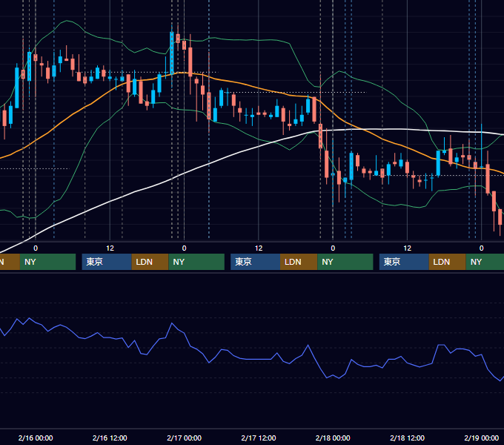Select the 東京 session block spanning 2/16 12:00
Screen dimensions: 504x445
point(107,262)
